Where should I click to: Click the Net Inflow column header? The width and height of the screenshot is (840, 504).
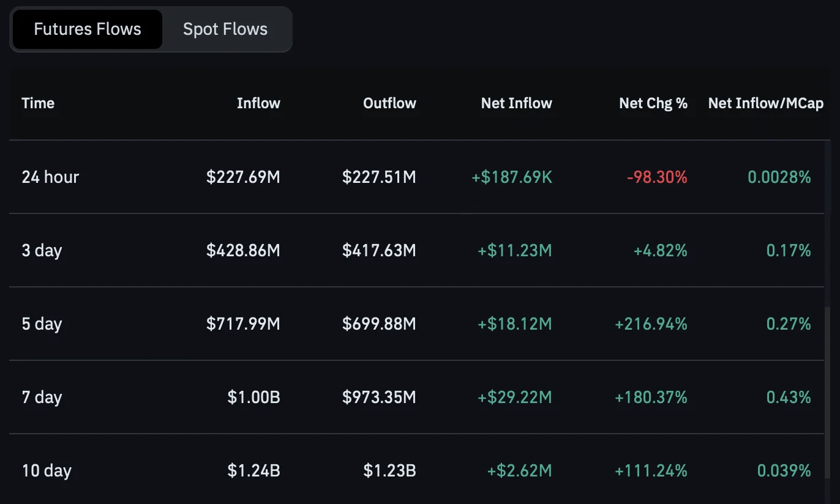[516, 103]
